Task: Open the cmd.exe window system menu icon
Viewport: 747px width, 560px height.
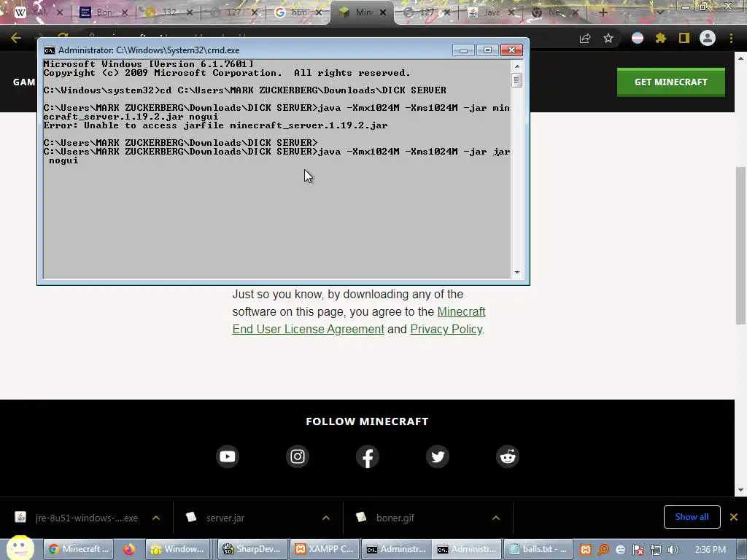Action: click(x=49, y=50)
